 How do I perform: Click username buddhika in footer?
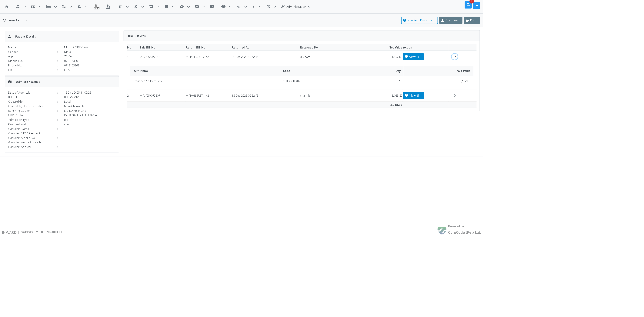point(27,232)
